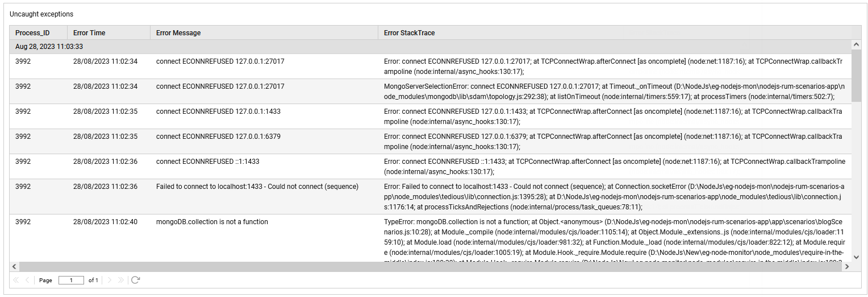The image size is (868, 297).
Task: Refresh the uncaught exceptions table
Action: coord(135,280)
